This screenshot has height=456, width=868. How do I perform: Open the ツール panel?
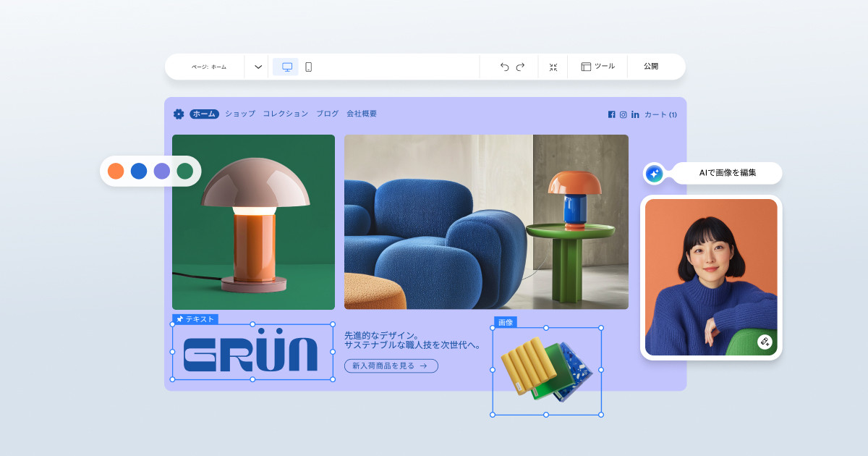pos(597,67)
